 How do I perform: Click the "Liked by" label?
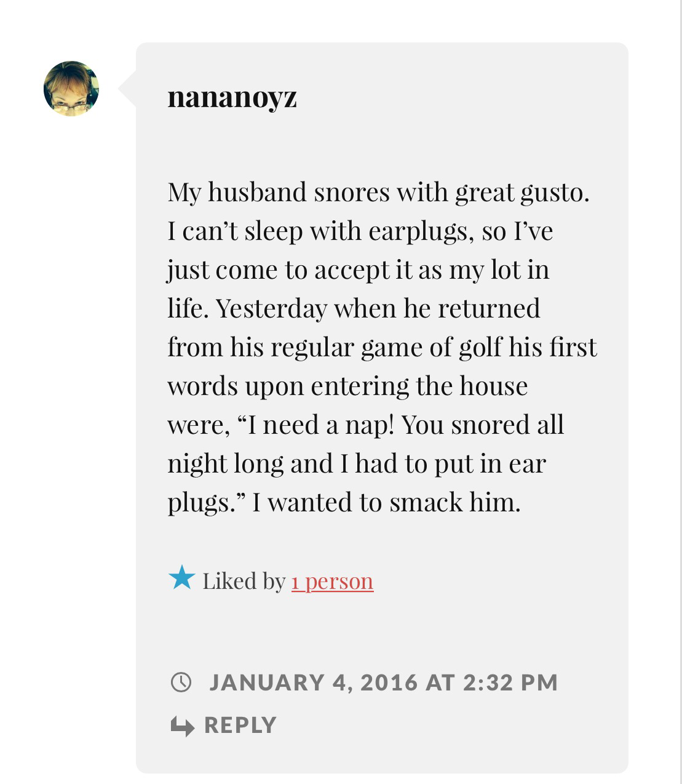[244, 581]
